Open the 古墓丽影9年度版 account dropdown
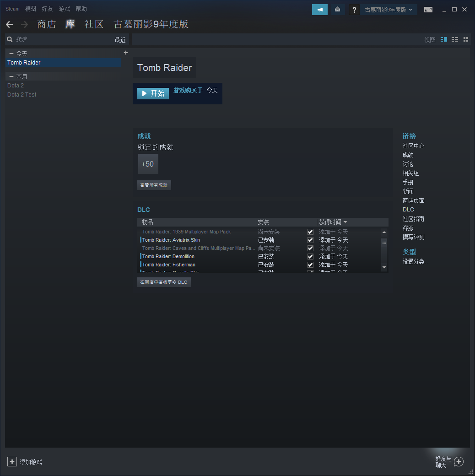The height and width of the screenshot is (476, 475). click(x=389, y=10)
